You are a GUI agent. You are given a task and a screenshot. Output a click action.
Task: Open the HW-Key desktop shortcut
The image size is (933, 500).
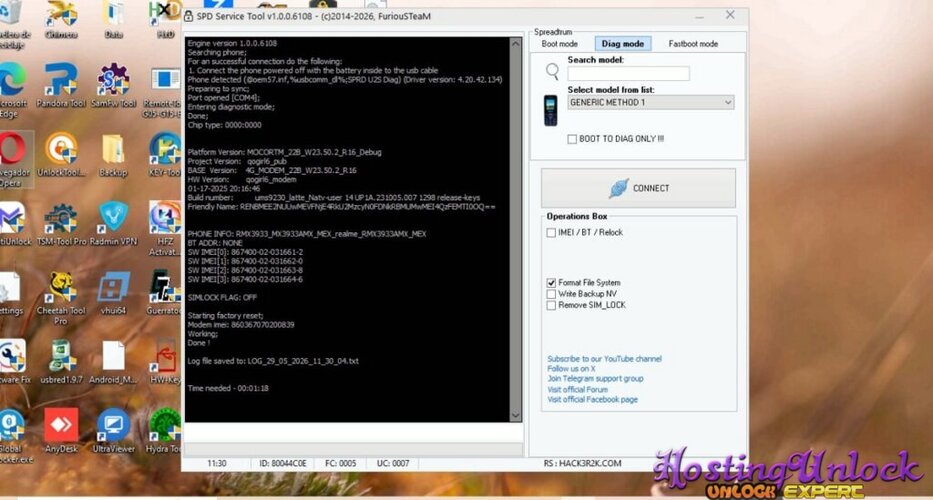pos(166,361)
